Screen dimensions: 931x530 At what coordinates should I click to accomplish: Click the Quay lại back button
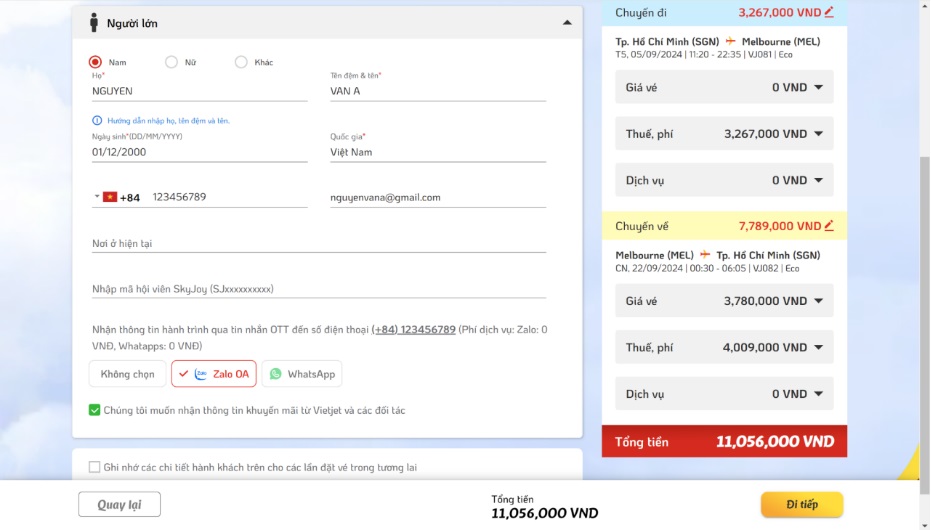[x=119, y=505]
